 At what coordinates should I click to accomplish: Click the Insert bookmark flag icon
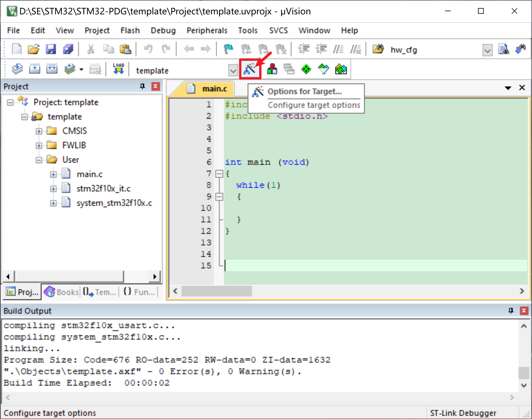(228, 49)
